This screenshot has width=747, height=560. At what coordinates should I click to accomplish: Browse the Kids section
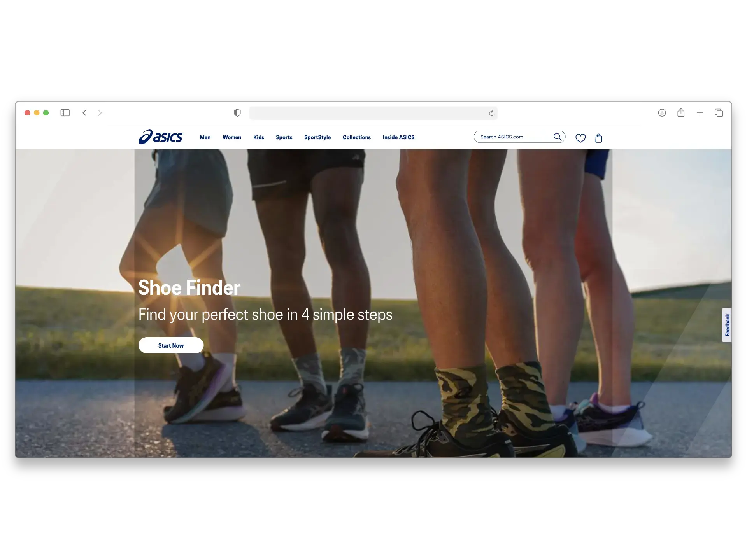tap(258, 137)
